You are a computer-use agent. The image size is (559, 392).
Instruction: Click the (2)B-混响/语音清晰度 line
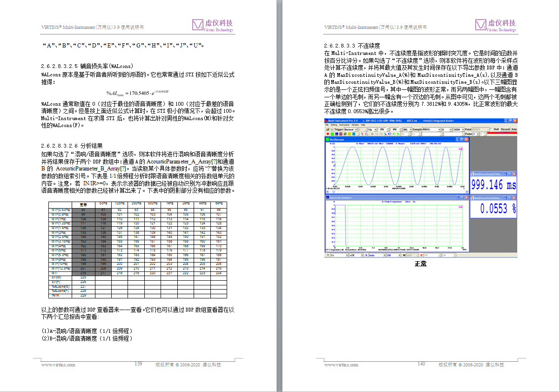coord(87,338)
